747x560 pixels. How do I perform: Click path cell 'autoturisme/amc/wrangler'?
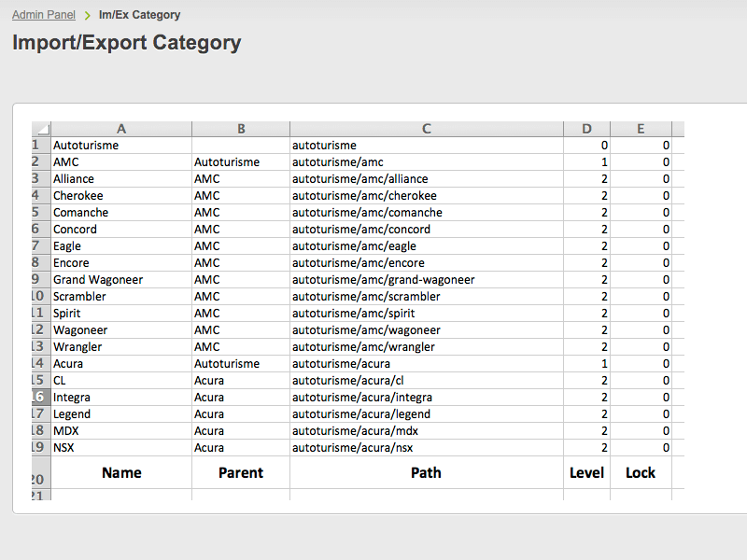pyautogui.click(x=427, y=346)
